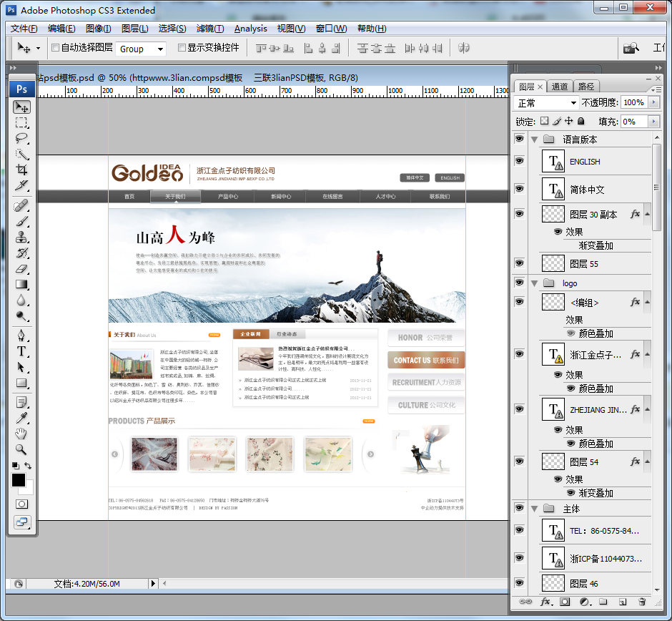The image size is (672, 621).
Task: Select the Zoom tool
Action: pos(21,449)
